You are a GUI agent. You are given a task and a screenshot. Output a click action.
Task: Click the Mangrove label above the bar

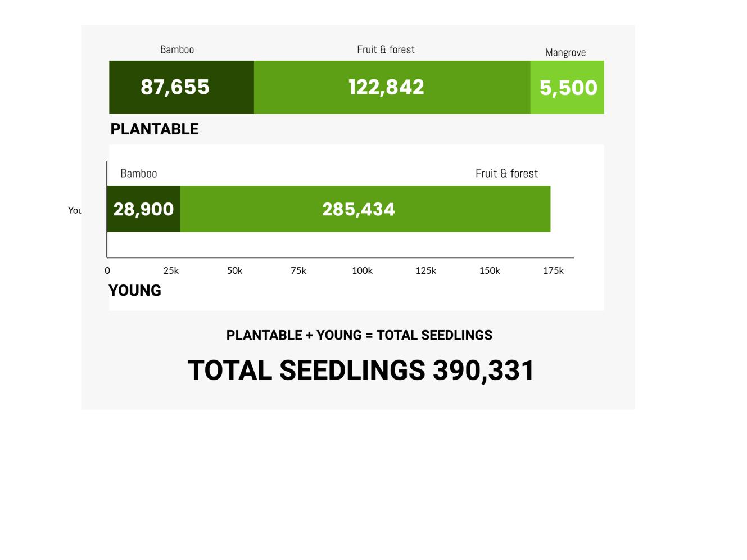click(x=565, y=52)
